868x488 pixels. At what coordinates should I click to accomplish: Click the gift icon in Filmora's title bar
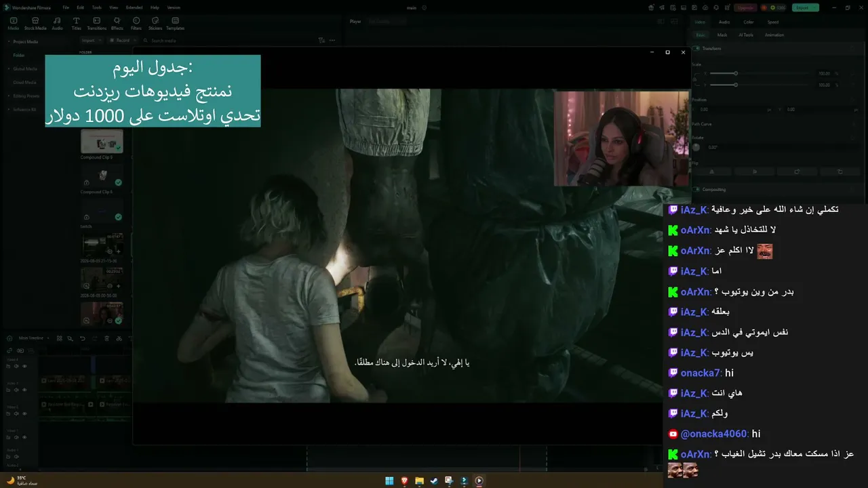pos(651,7)
